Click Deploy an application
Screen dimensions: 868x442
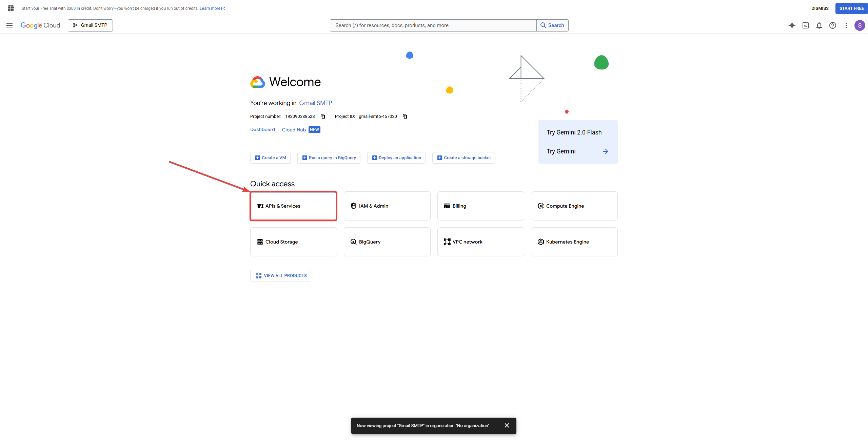tap(396, 158)
